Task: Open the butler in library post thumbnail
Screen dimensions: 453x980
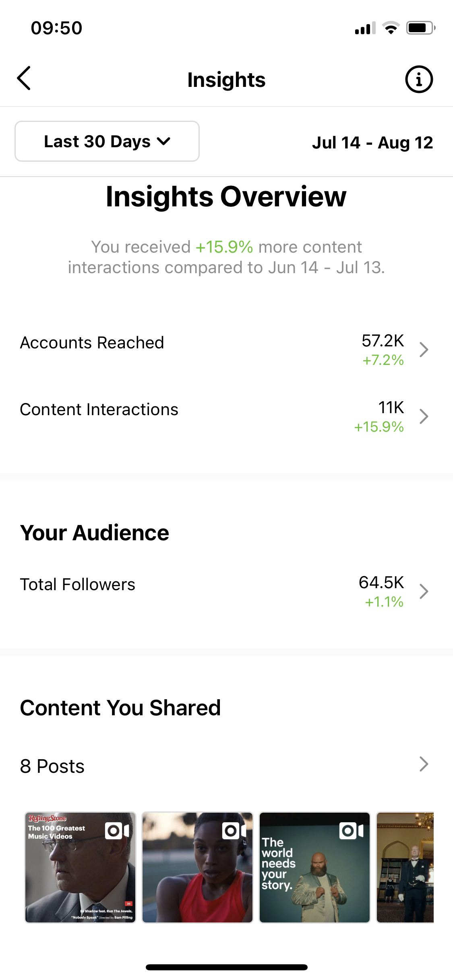Action: [x=405, y=867]
